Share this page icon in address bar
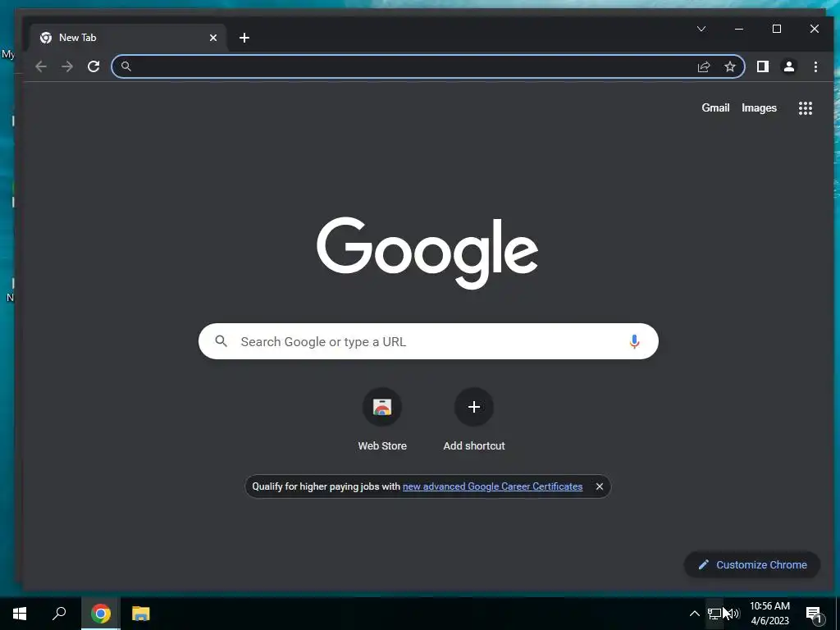840x630 pixels. tap(703, 66)
